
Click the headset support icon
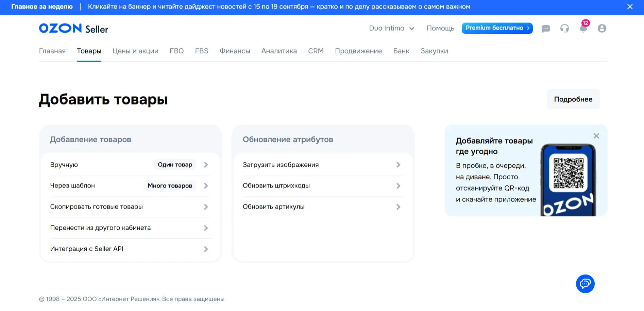(x=564, y=29)
